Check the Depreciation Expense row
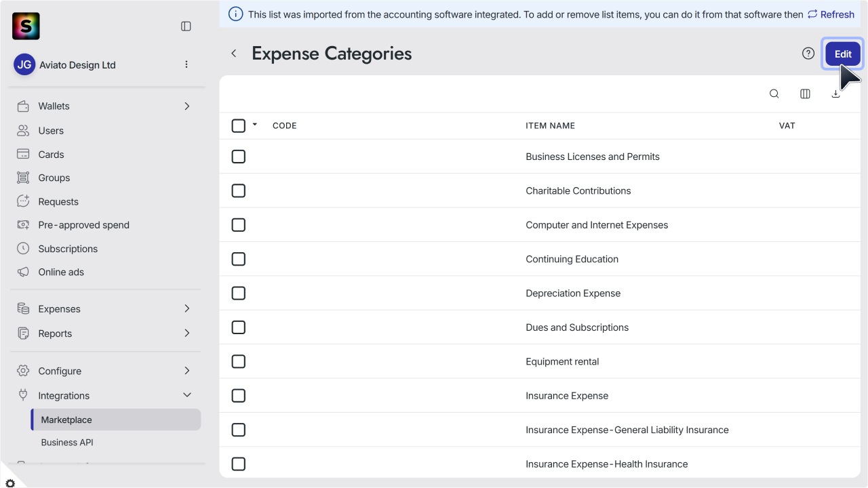The width and height of the screenshot is (868, 488). [x=238, y=293]
